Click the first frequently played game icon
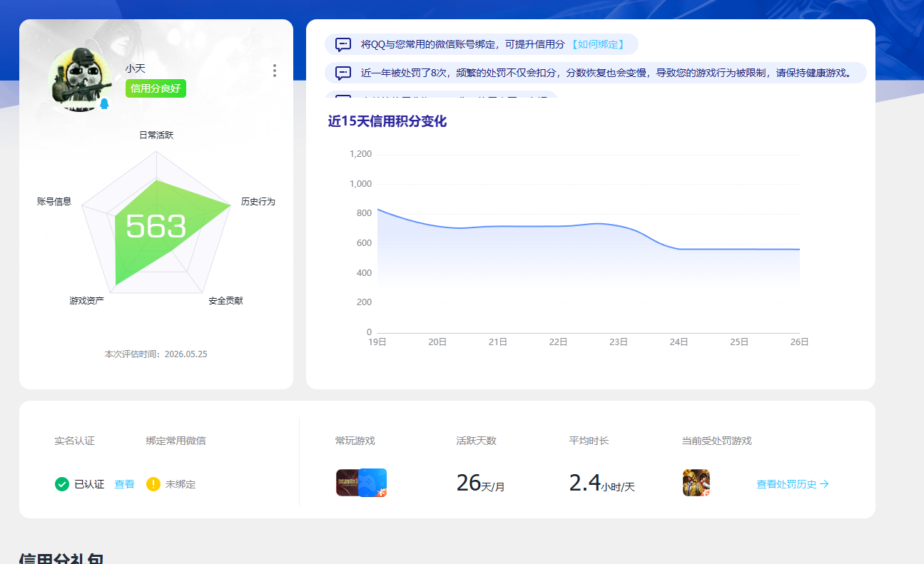 coord(349,483)
